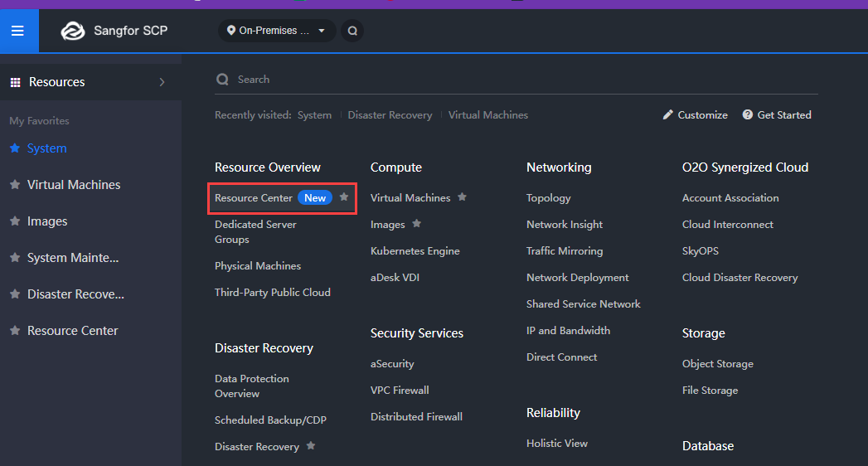Open Shared Service Network
The height and width of the screenshot is (466, 868).
pyautogui.click(x=584, y=304)
